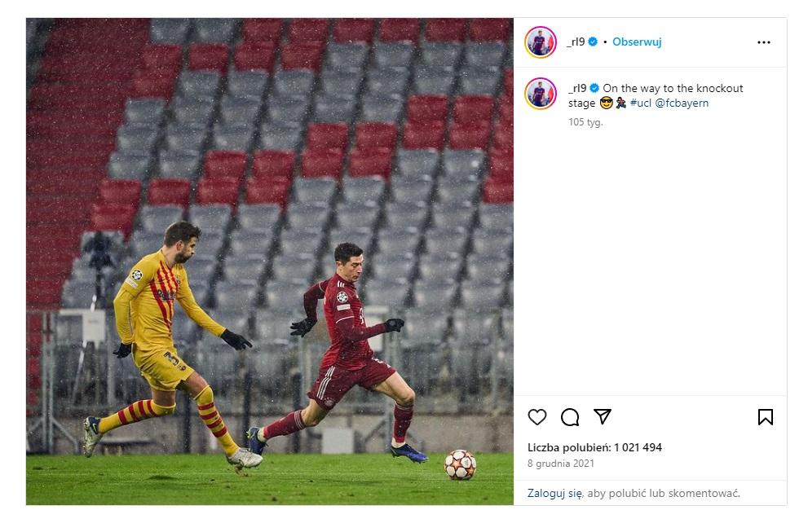Viewport: 808px width, 532px height.
Task: Click the football match post photo
Action: (270, 262)
